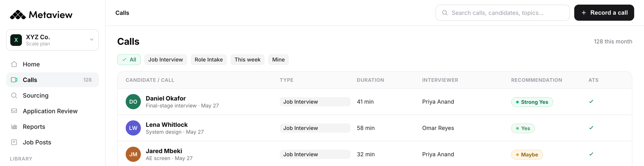Click AE screen · May 27 subtitle
This screenshot has width=644, height=166.
(169, 158)
